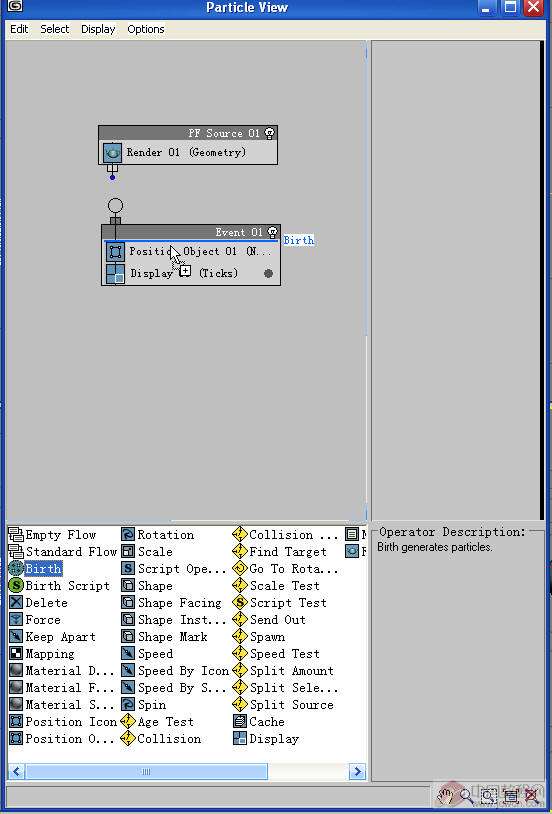Click the depot scrollbar right arrow
Image resolution: width=552 pixels, height=814 pixels.
point(357,771)
